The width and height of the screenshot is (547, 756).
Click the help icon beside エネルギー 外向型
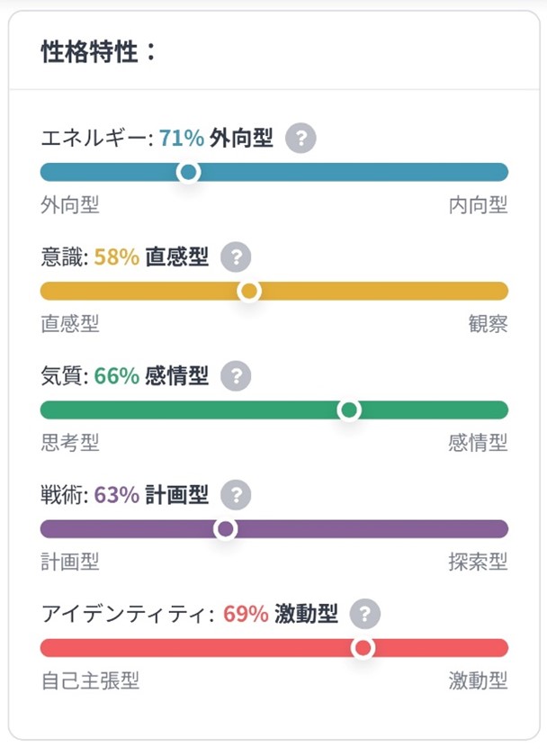tap(301, 139)
